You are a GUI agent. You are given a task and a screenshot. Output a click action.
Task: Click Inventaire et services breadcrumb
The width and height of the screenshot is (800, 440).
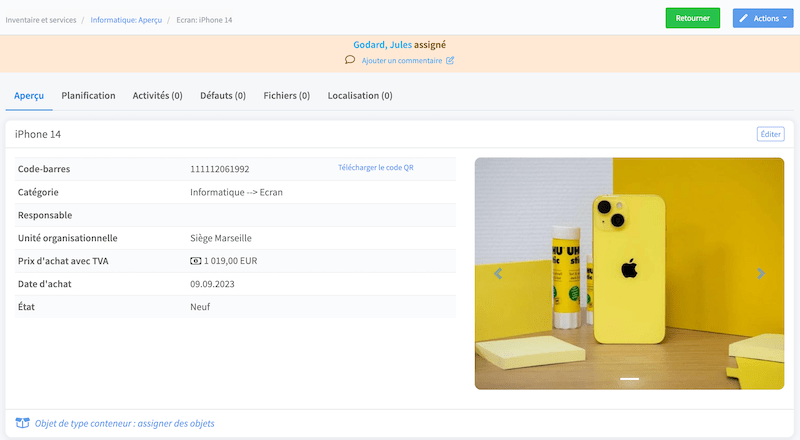click(41, 20)
